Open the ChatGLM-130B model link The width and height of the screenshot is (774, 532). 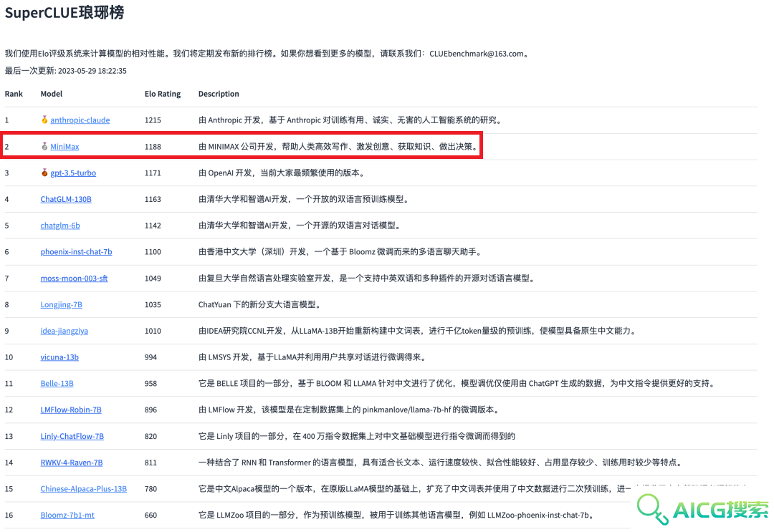click(x=66, y=199)
